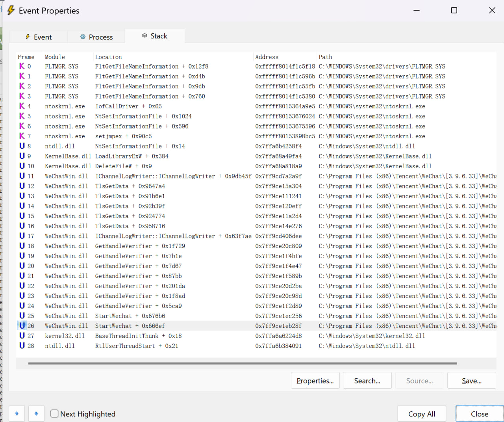Image resolution: width=504 pixels, height=422 pixels.
Task: Click the U user-mode icon for frame 8
Action: tap(22, 146)
